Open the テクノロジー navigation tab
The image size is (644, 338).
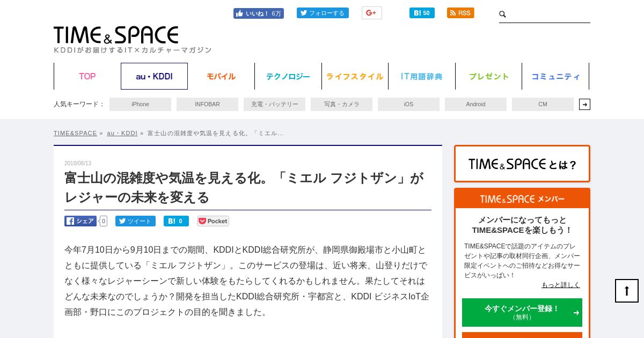click(x=288, y=76)
